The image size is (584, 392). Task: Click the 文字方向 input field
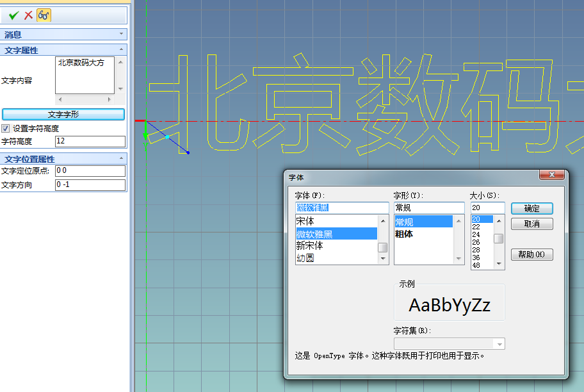coord(90,185)
